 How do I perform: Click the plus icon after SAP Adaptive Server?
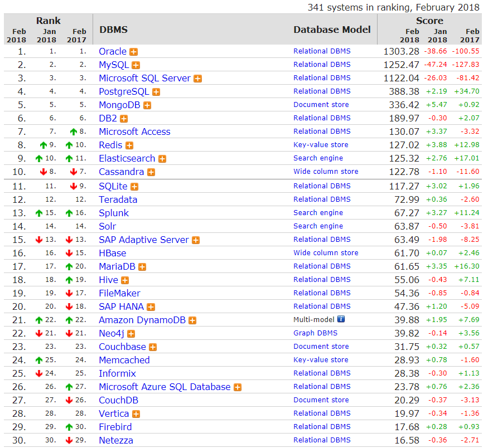pos(196,240)
